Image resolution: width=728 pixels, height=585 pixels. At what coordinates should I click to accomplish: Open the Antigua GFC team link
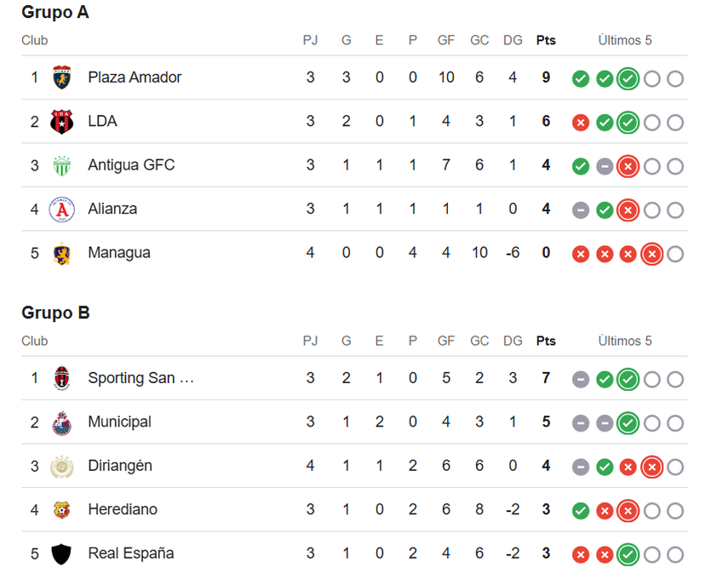coord(131,165)
